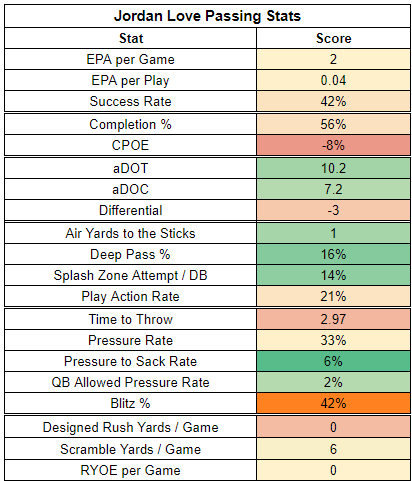Select the Scramble Yards / Game label
Image resolution: width=412 pixels, height=481 pixels.
131,449
